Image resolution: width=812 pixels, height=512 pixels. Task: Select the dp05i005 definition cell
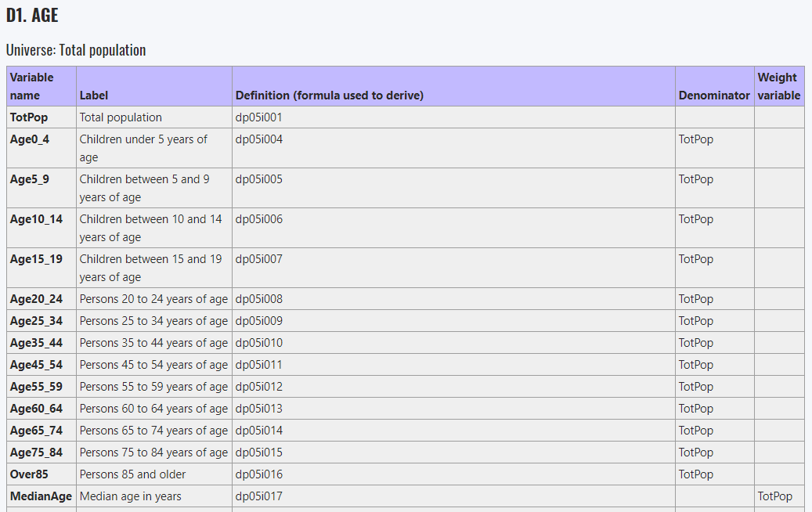tap(258, 179)
